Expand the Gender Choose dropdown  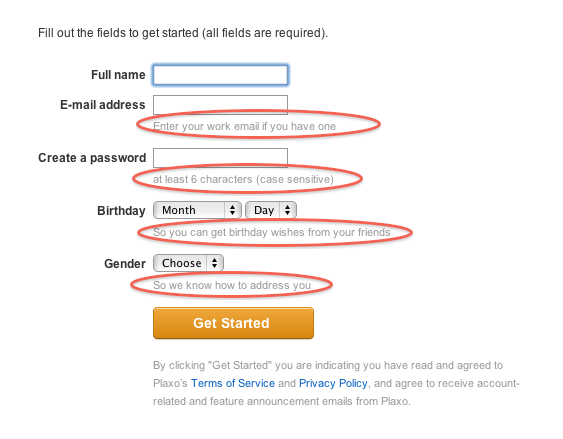click(x=189, y=263)
